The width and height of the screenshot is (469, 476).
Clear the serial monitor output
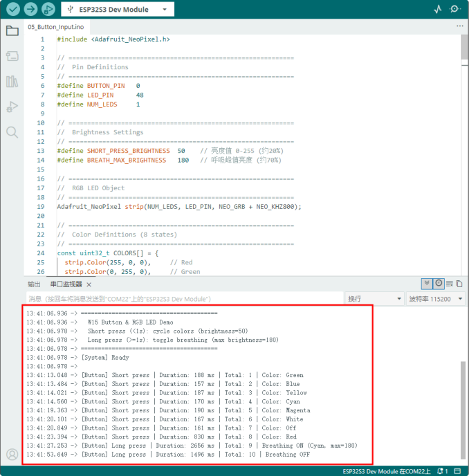[x=449, y=284]
